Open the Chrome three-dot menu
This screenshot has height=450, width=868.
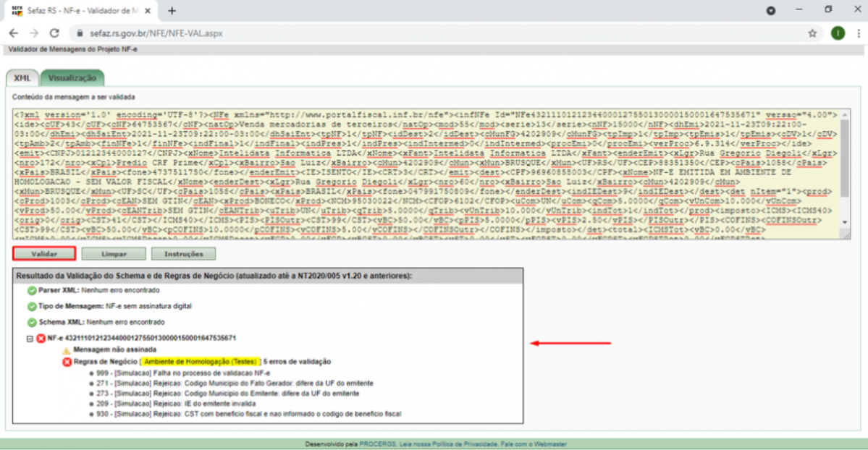[857, 33]
